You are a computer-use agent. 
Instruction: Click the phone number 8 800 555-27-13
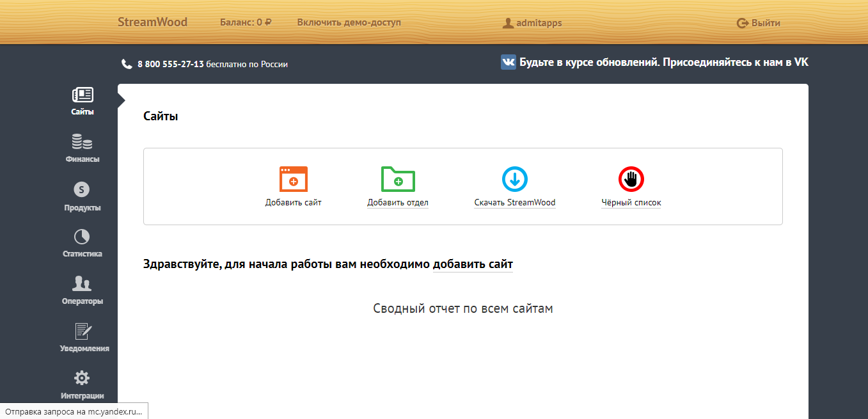pyautogui.click(x=170, y=64)
